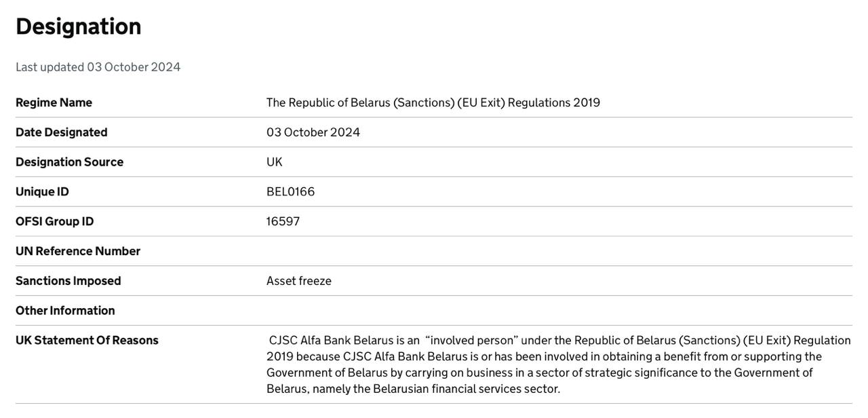The height and width of the screenshot is (418, 868).
Task: Select the OFSI Group ID label
Action: [x=55, y=222]
